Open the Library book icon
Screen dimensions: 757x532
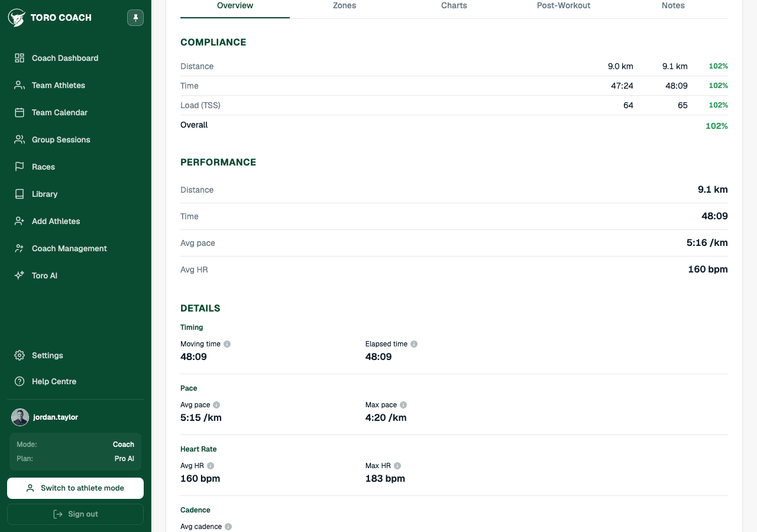(20, 194)
